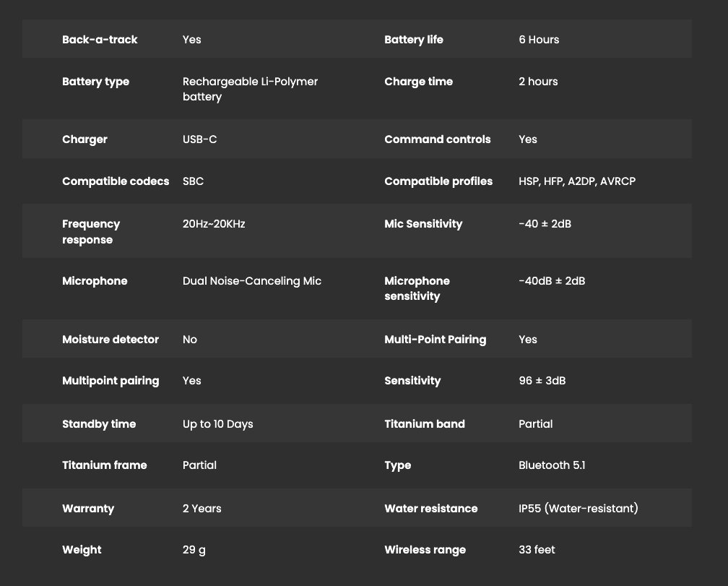
Task: Select the Up to 10 Days value
Action: pos(218,424)
